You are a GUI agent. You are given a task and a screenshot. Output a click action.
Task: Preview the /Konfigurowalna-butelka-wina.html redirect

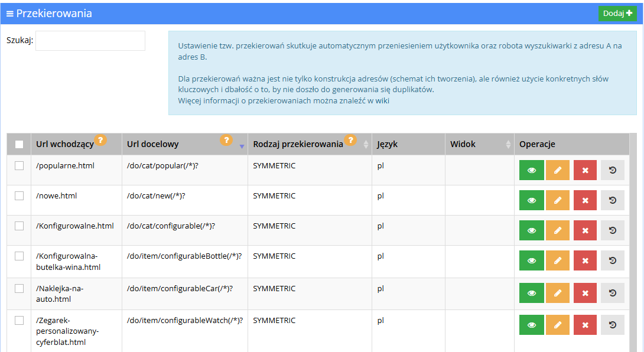pos(532,260)
